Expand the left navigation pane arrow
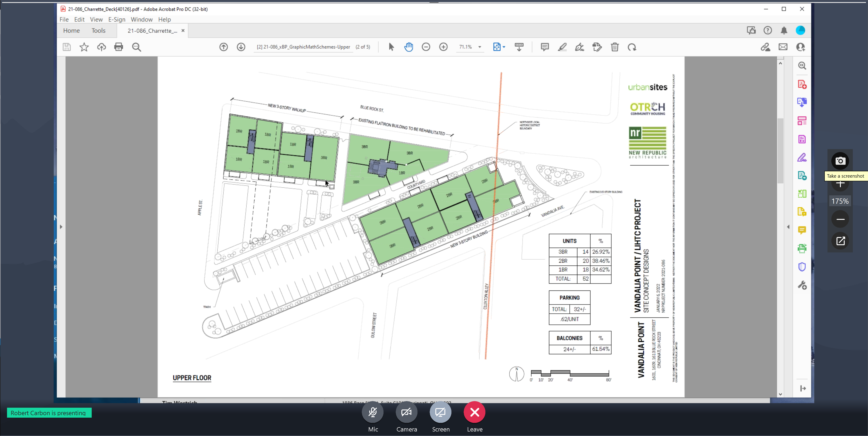The width and height of the screenshot is (868, 436). pyautogui.click(x=61, y=227)
